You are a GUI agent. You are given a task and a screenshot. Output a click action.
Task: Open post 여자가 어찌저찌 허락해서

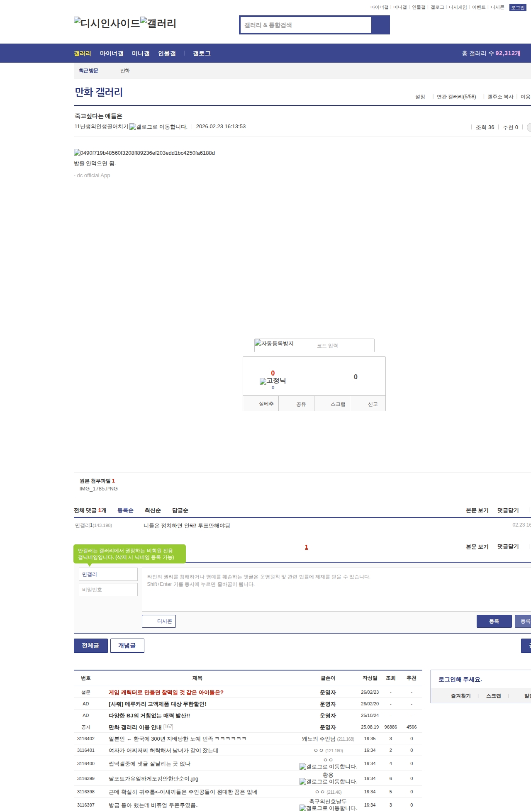pyautogui.click(x=163, y=750)
